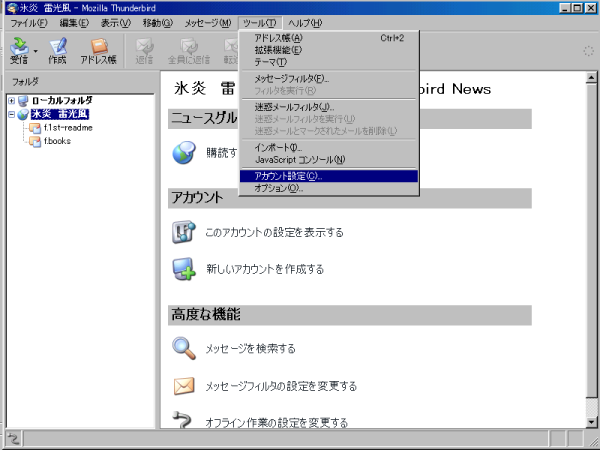Open the メッセージ(M) menu

coord(208,23)
